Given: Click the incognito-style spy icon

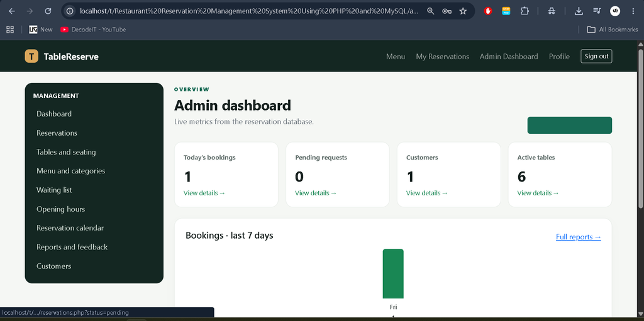Looking at the screenshot, I should point(552,11).
